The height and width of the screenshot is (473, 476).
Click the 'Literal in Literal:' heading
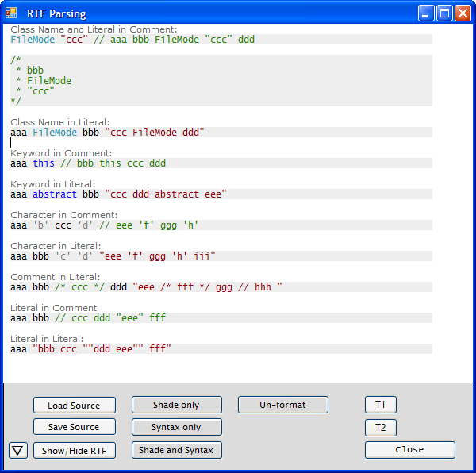pos(47,339)
